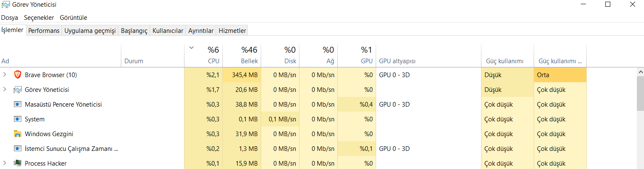Click the Masaüstü Pencere Yöneticisi icon

tap(17, 105)
